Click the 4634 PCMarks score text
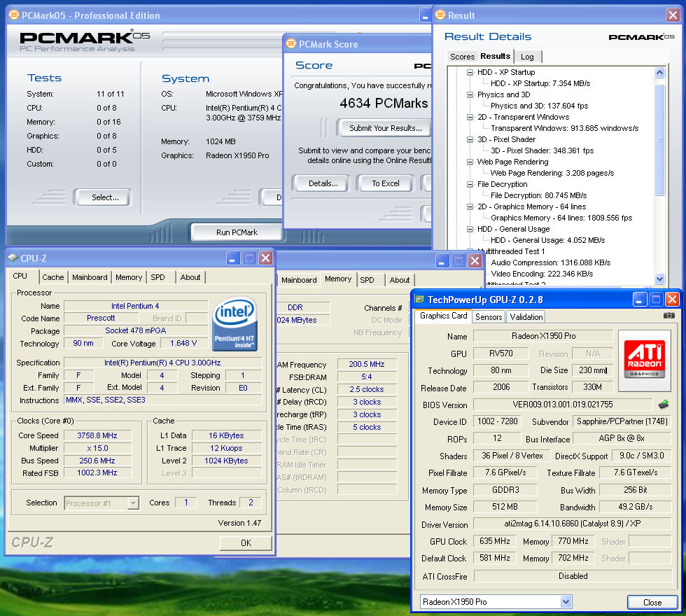Viewport: 686px width, 616px height. pos(384,104)
